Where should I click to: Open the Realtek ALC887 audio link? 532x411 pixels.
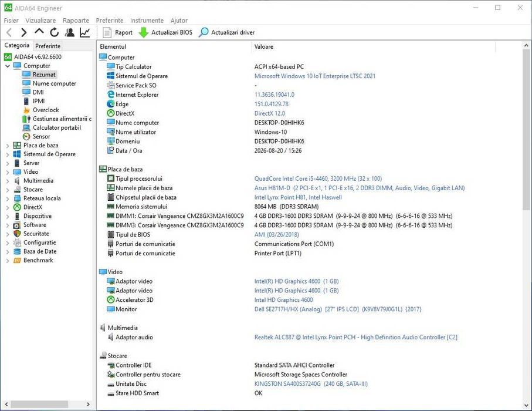(355, 337)
